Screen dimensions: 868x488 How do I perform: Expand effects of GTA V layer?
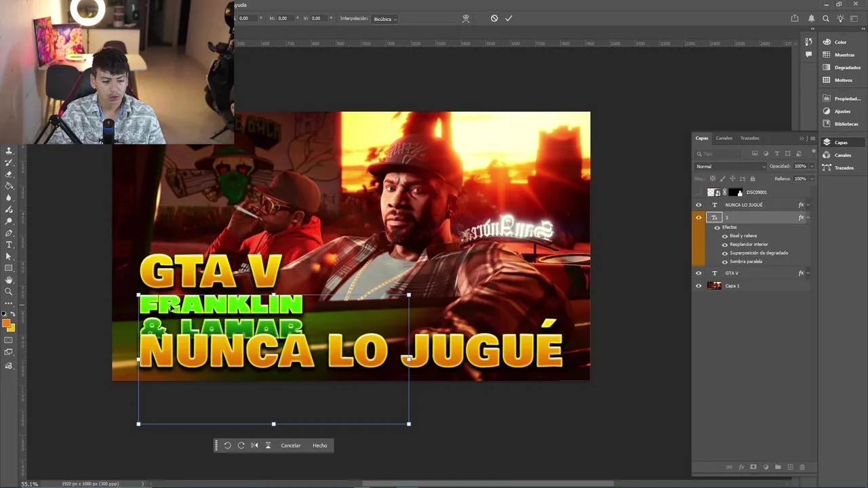coord(808,273)
